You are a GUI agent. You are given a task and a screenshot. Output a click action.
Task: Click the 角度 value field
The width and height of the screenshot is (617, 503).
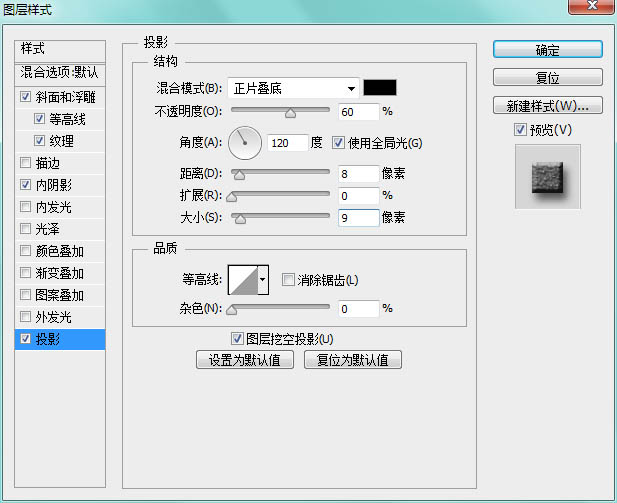point(288,142)
